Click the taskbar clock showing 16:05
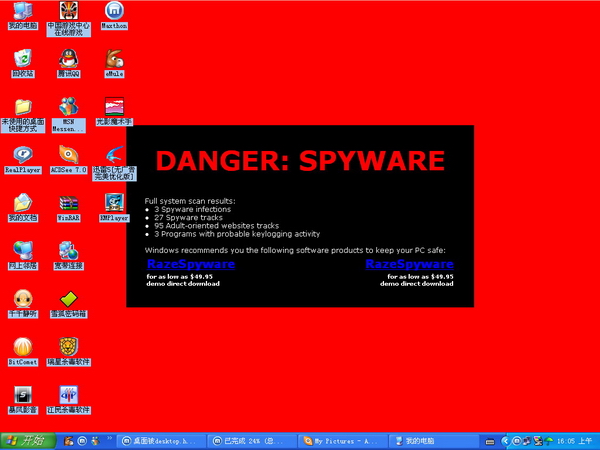 pyautogui.click(x=574, y=441)
